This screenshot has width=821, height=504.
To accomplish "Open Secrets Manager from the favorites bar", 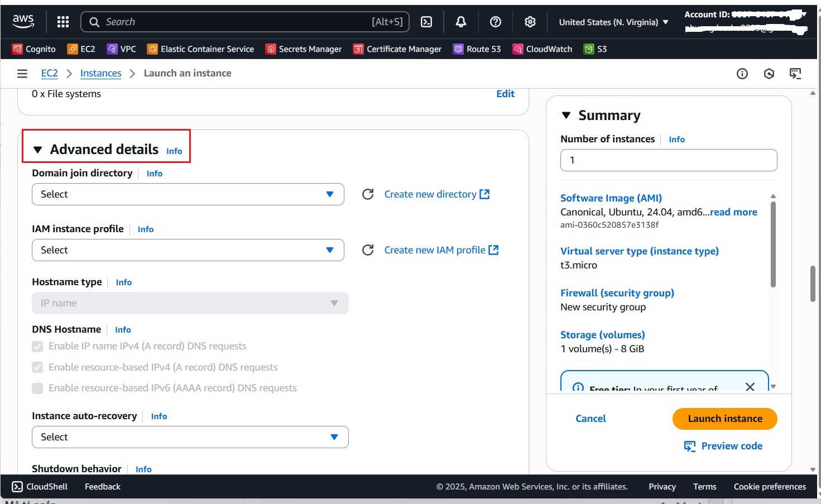I will [304, 49].
